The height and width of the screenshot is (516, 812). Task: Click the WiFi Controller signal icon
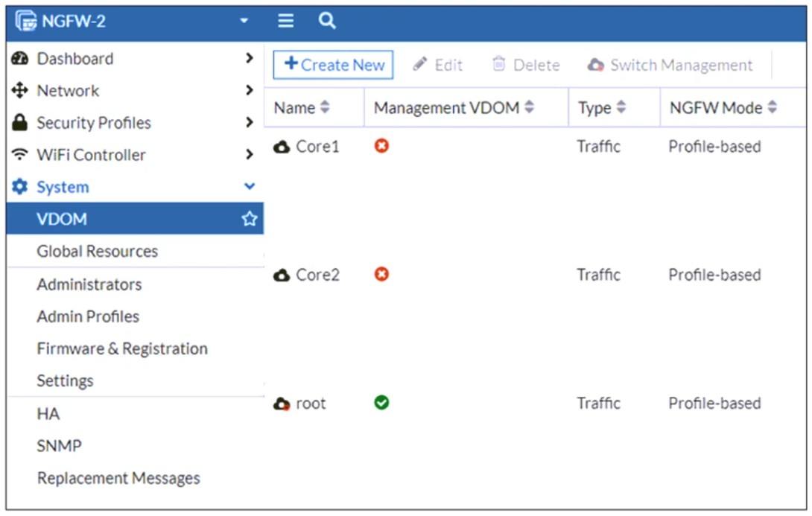[20, 155]
